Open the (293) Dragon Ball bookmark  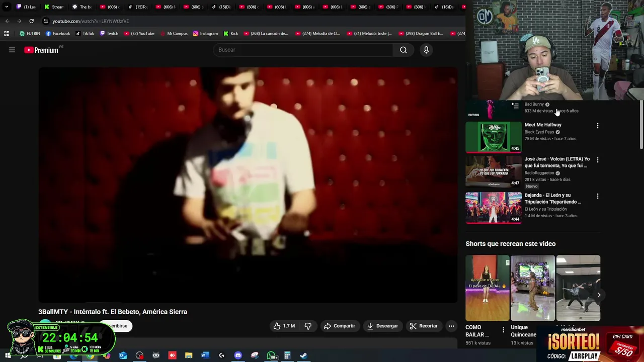[421, 34]
